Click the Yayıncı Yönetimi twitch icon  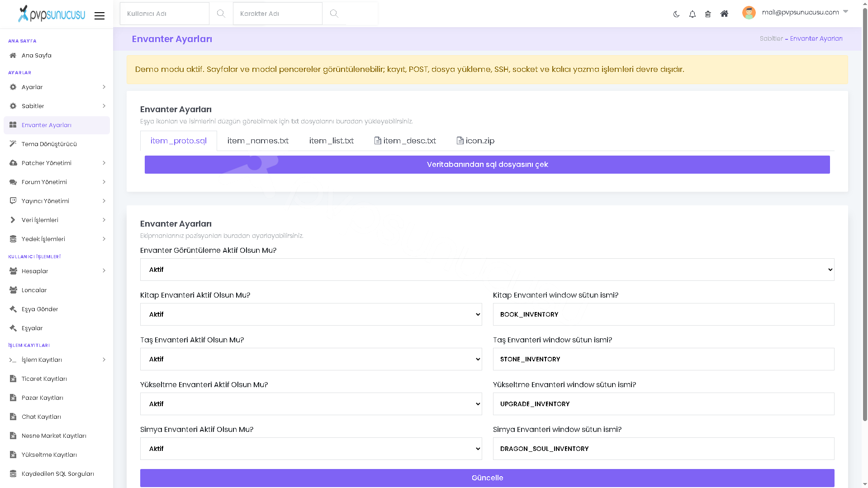[x=13, y=201]
